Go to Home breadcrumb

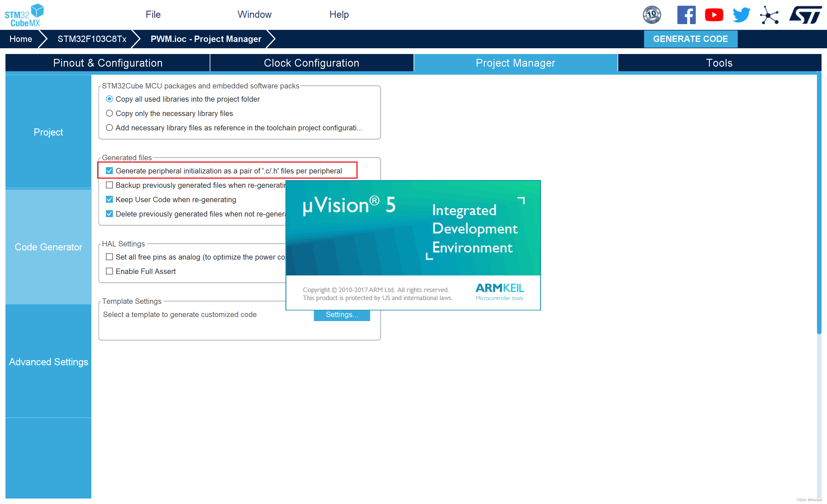click(21, 39)
